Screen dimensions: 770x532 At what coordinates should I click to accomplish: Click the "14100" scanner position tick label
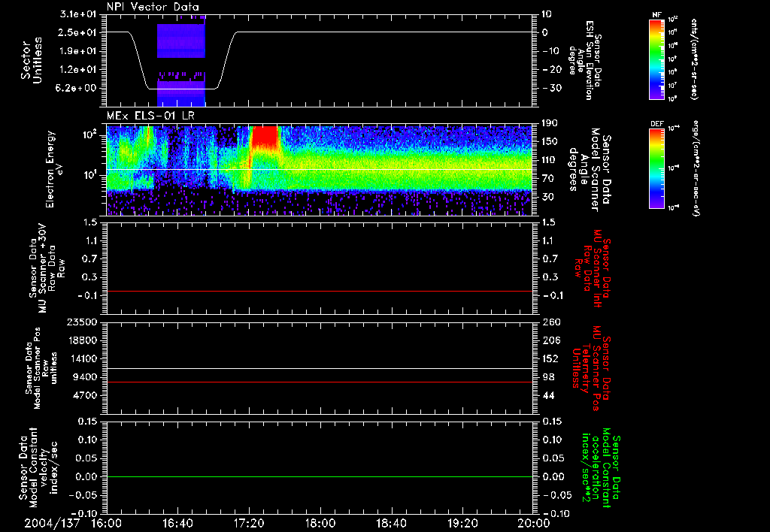(x=81, y=358)
